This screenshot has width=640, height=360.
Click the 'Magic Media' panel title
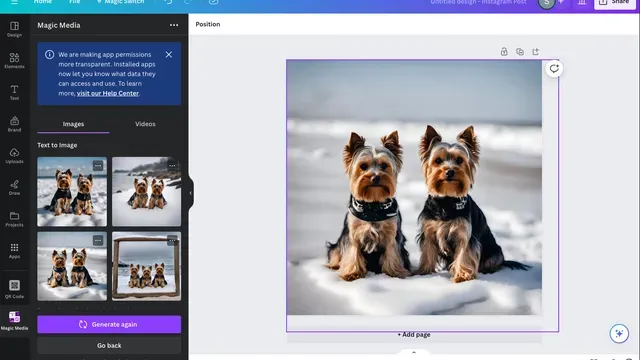pos(59,25)
